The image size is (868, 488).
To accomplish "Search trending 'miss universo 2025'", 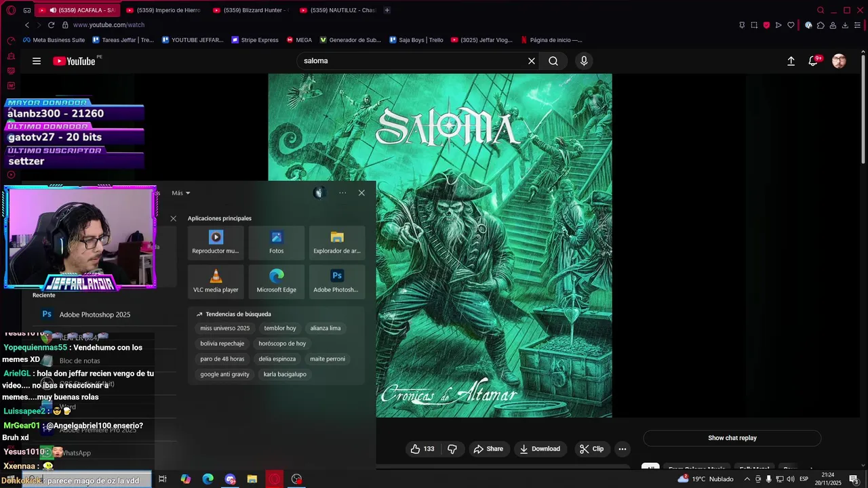I will pyautogui.click(x=225, y=328).
